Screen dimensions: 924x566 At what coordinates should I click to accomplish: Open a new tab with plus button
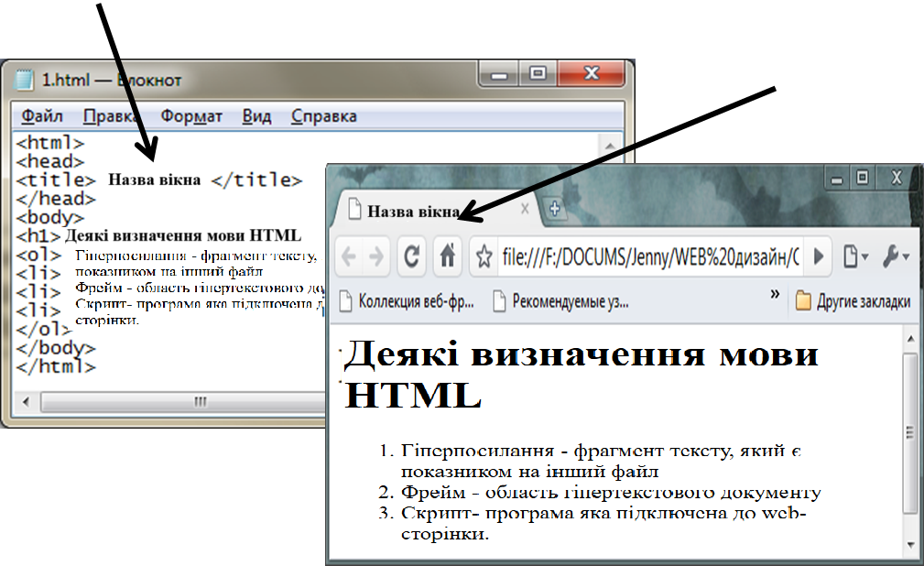[555, 210]
